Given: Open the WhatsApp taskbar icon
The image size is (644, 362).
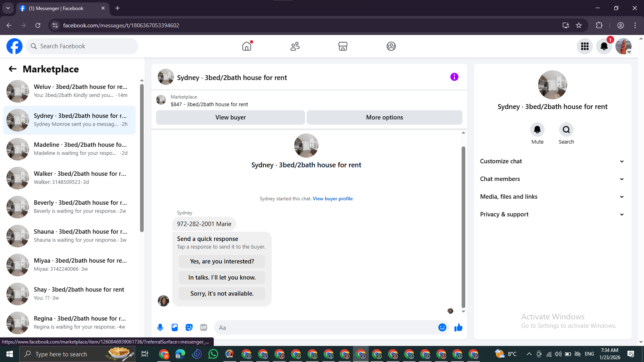Looking at the screenshot, I should point(213,354).
